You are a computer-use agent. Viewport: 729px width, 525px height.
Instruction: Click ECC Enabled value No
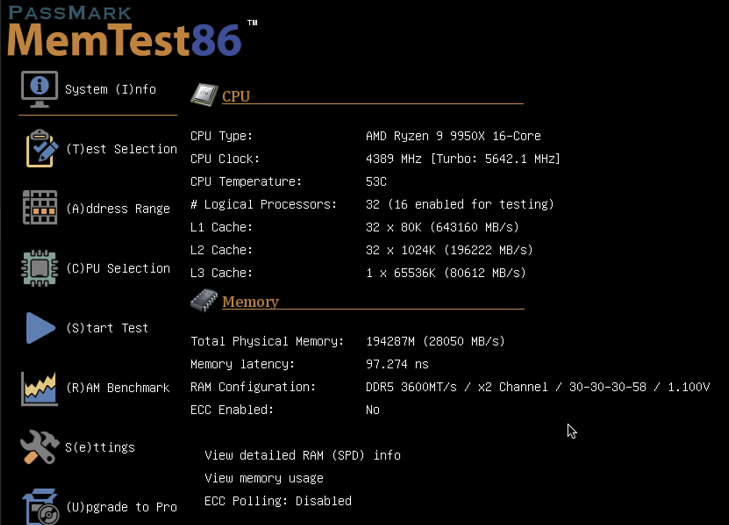click(x=372, y=410)
